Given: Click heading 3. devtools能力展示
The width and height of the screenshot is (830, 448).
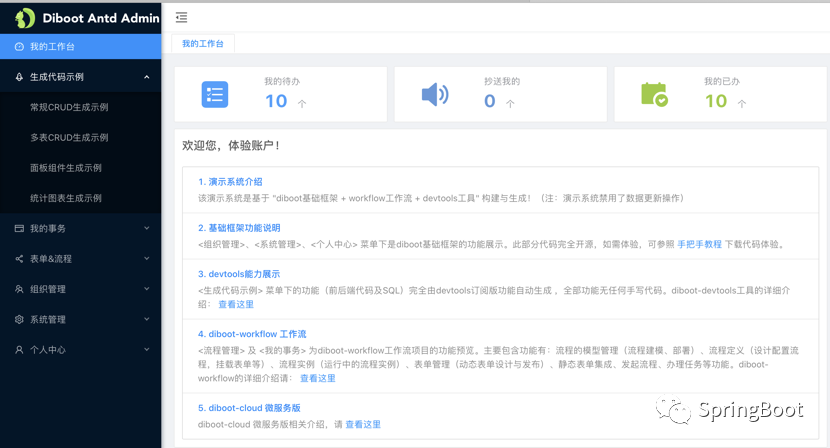Looking at the screenshot, I should [239, 274].
